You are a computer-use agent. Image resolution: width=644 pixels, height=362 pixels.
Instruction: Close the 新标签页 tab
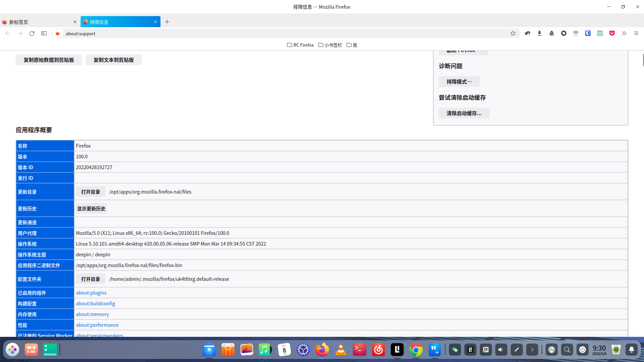tap(75, 22)
